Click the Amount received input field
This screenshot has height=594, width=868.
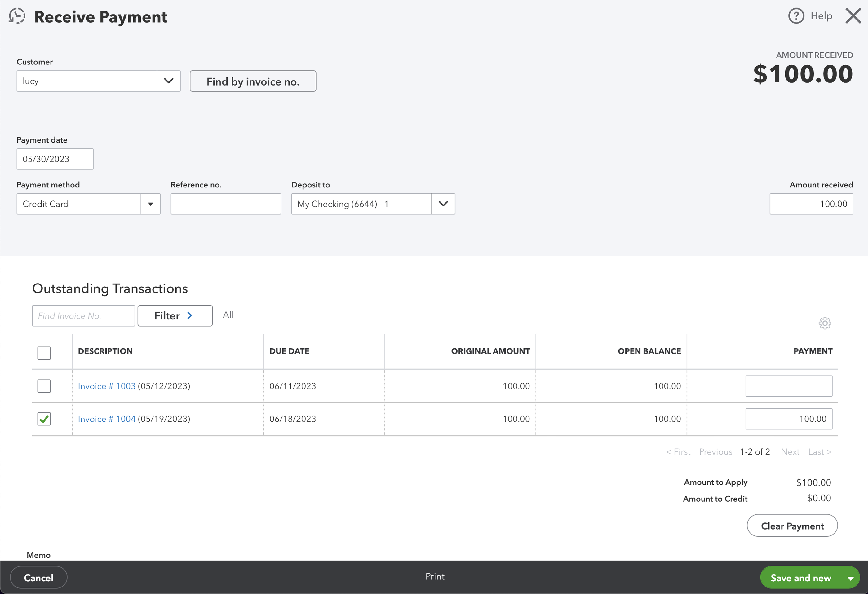point(811,204)
